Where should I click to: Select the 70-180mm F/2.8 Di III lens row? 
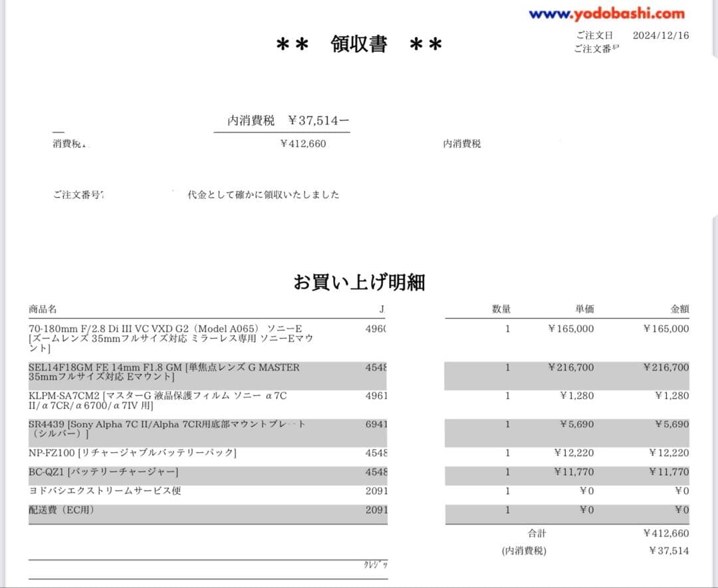pyautogui.click(x=166, y=338)
